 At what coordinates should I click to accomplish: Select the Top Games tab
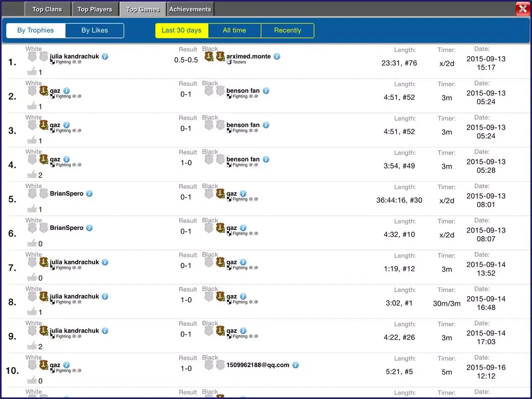[143, 9]
